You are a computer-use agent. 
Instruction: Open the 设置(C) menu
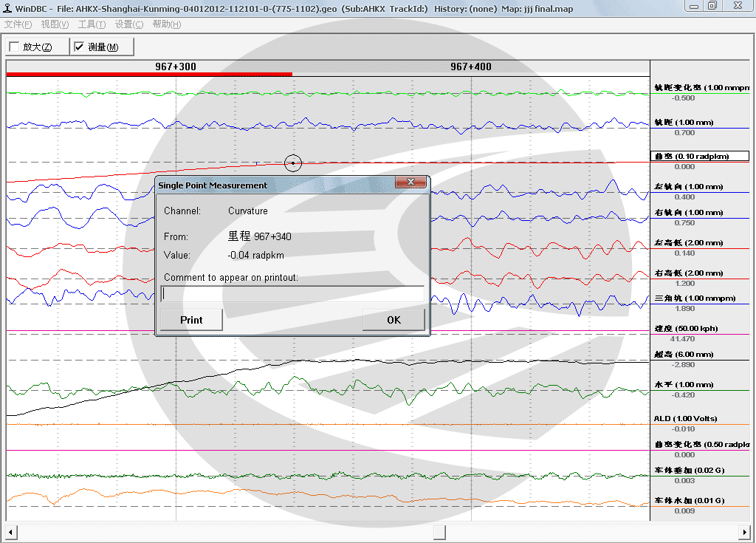[x=128, y=24]
